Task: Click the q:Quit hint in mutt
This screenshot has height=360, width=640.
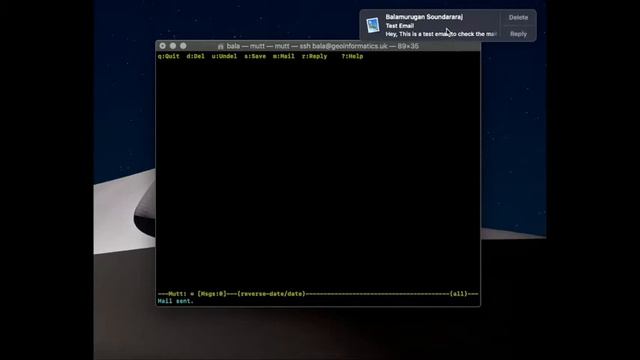Action: pyautogui.click(x=169, y=56)
